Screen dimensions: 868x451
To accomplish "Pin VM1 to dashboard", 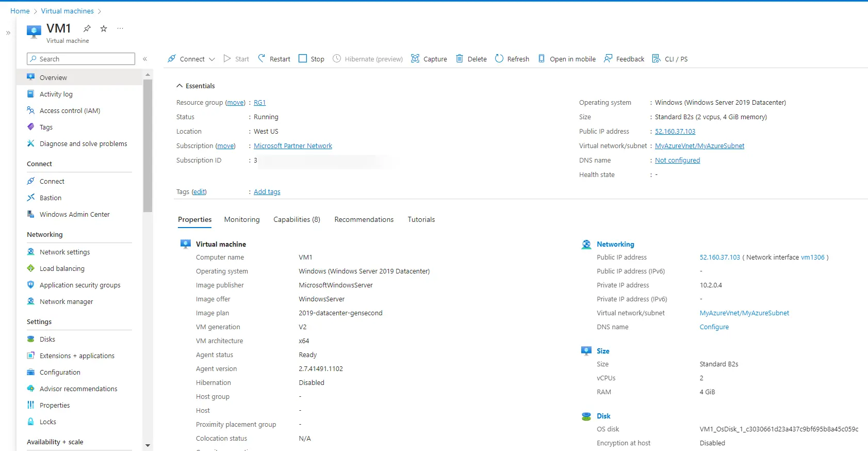I will 87,28.
